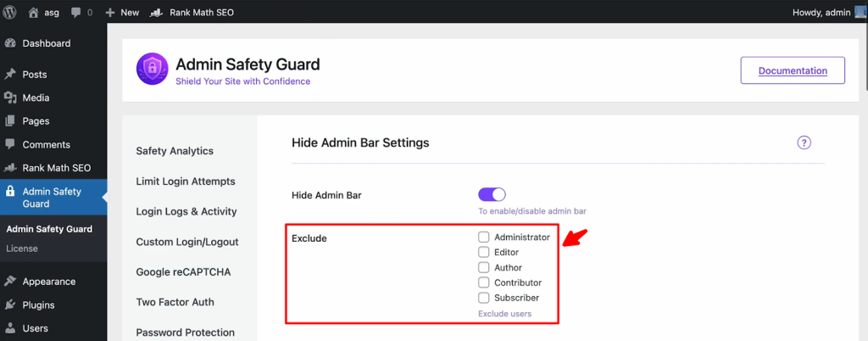Click the Exclude users link
Image resolution: width=868 pixels, height=341 pixels.
coord(504,314)
